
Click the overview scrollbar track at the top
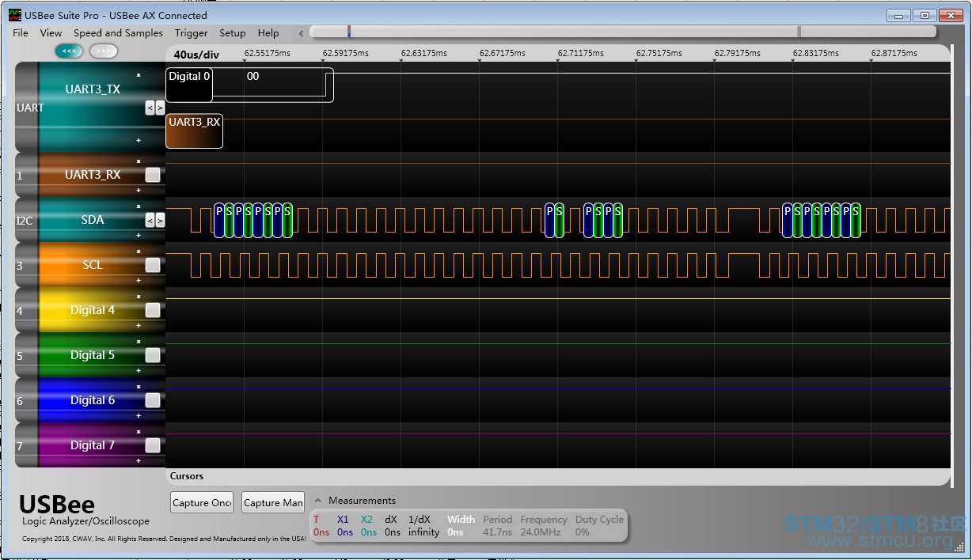coord(623,32)
